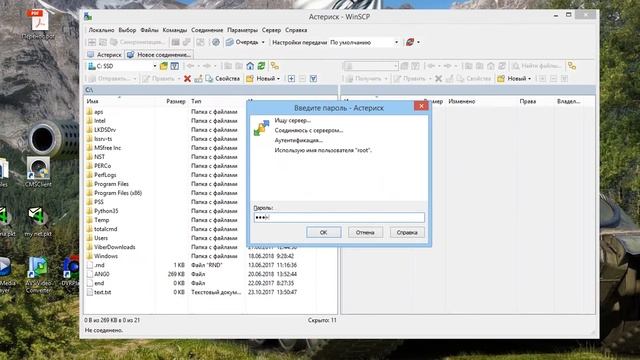Click remote panel synchronize browsing yellow icon

coord(572,66)
